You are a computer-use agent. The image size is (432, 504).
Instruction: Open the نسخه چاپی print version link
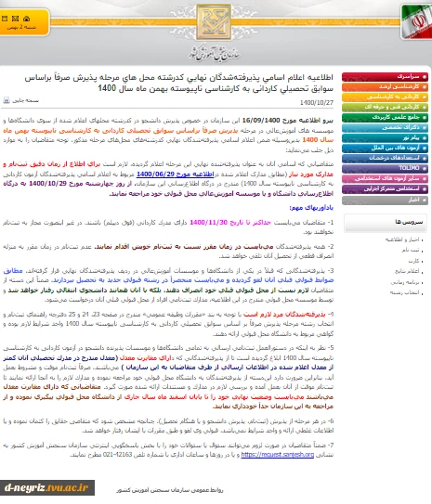pyautogui.click(x=25, y=100)
